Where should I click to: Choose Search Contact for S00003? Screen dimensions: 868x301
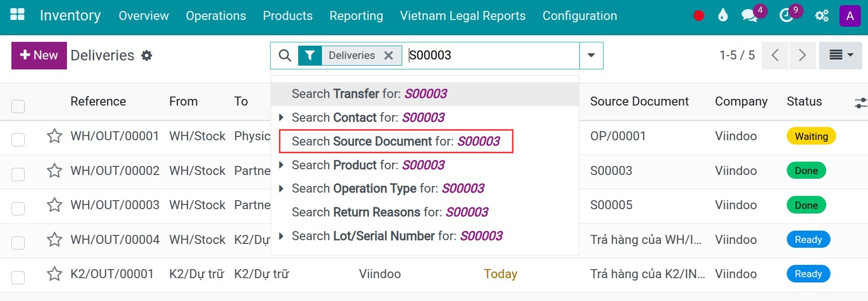[425, 117]
